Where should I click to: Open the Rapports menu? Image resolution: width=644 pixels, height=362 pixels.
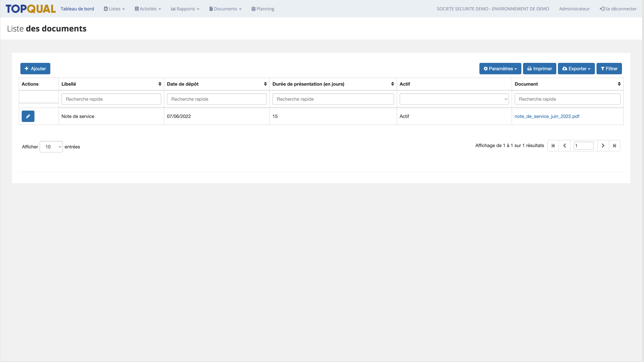pyautogui.click(x=185, y=9)
